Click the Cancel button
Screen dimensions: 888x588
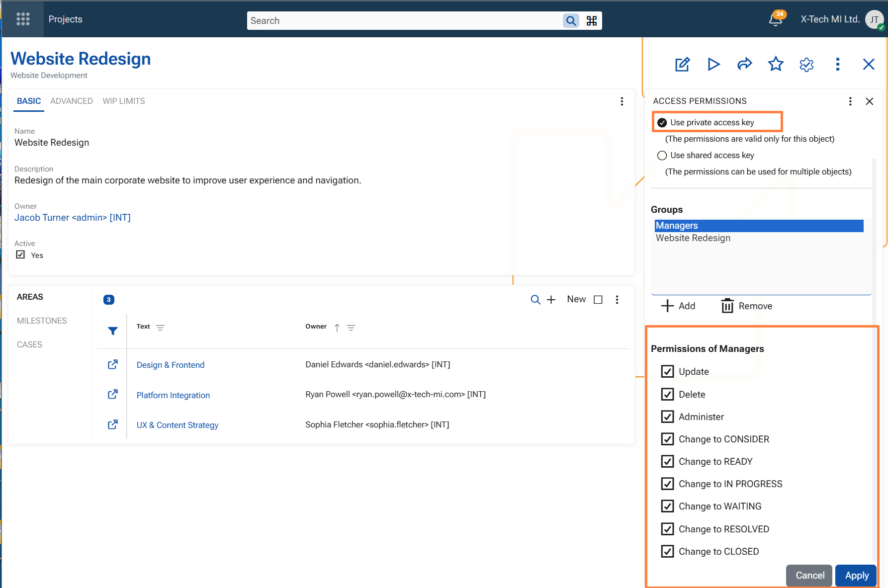coord(809,575)
